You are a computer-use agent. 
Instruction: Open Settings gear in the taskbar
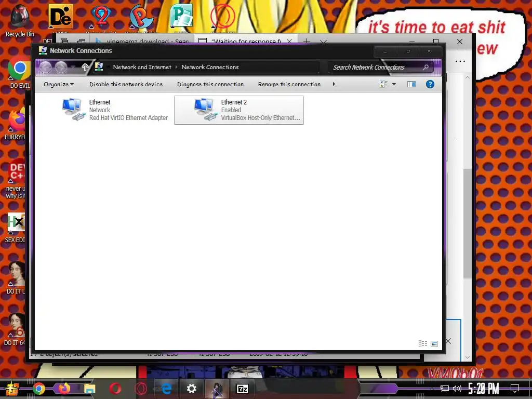[x=192, y=389]
